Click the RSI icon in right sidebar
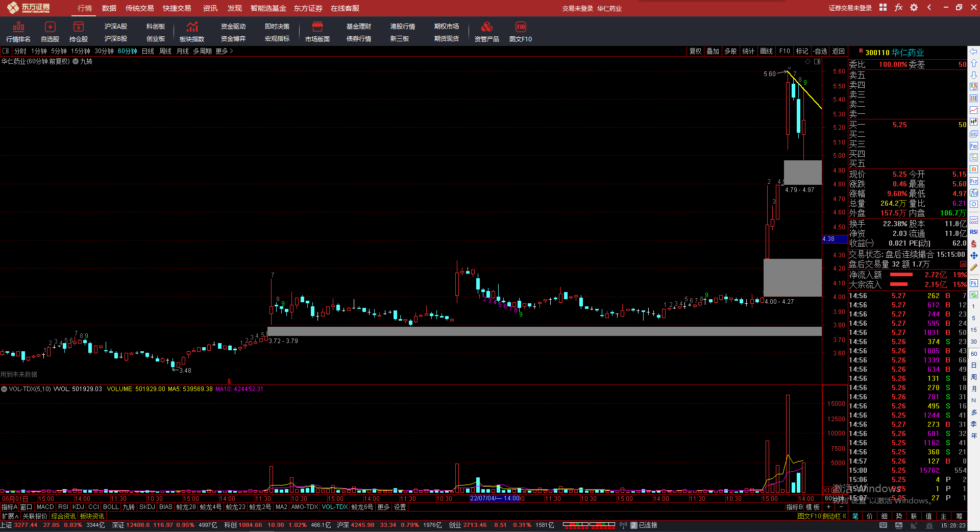The height and width of the screenshot is (532, 980). (x=974, y=232)
